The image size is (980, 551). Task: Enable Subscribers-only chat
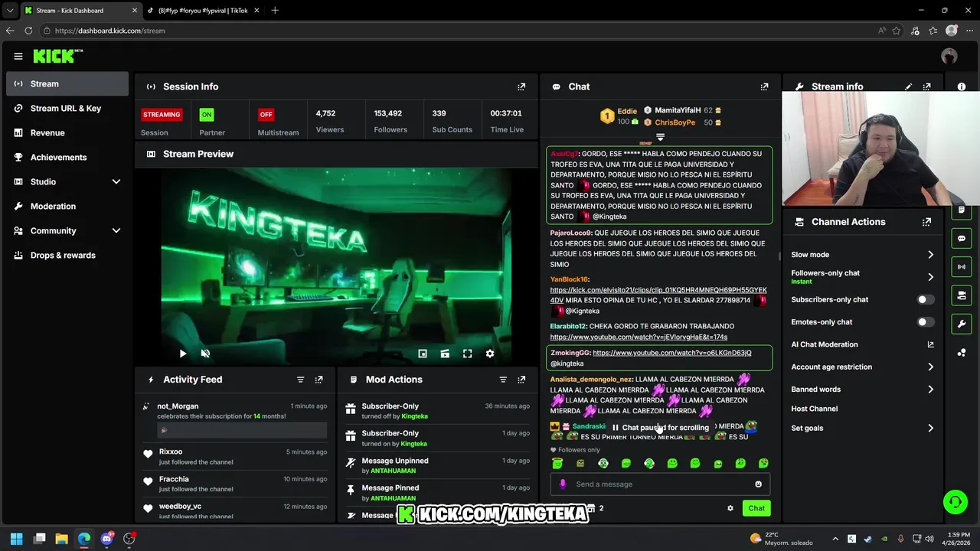(x=926, y=299)
